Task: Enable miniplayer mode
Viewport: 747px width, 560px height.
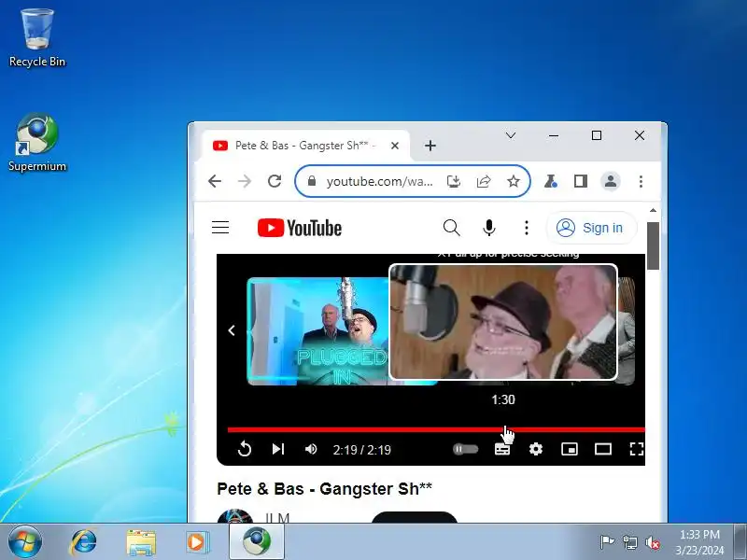Action: [x=570, y=449]
